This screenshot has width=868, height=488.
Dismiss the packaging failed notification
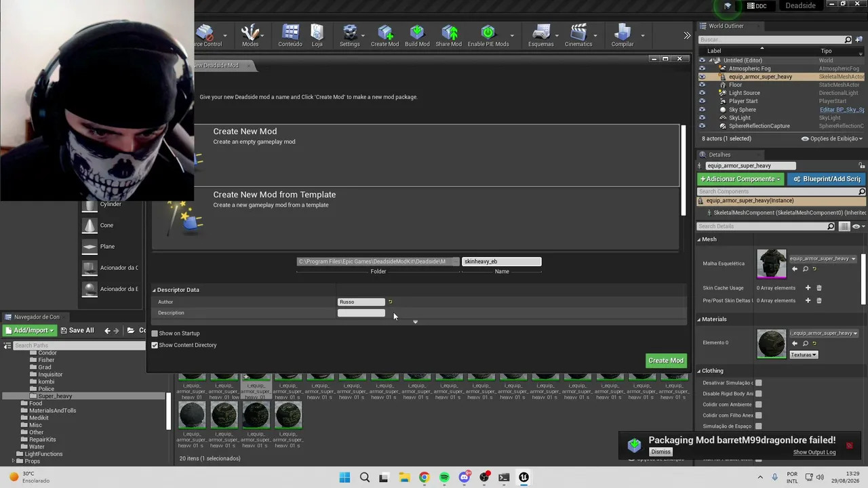(660, 452)
